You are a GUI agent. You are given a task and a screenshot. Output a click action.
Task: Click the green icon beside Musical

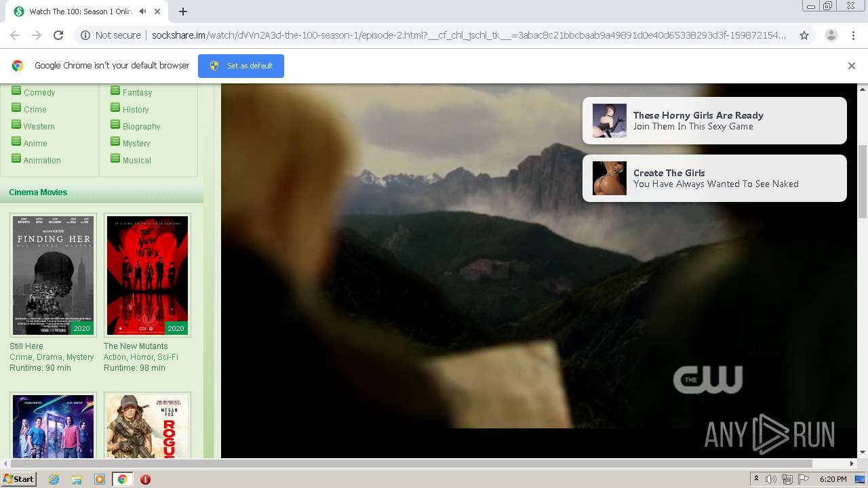pyautogui.click(x=115, y=159)
